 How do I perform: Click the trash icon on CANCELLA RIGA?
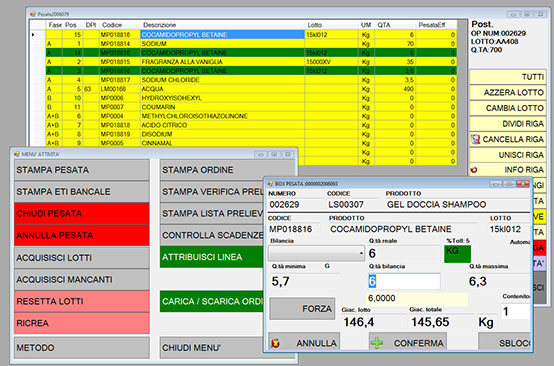coord(475,139)
